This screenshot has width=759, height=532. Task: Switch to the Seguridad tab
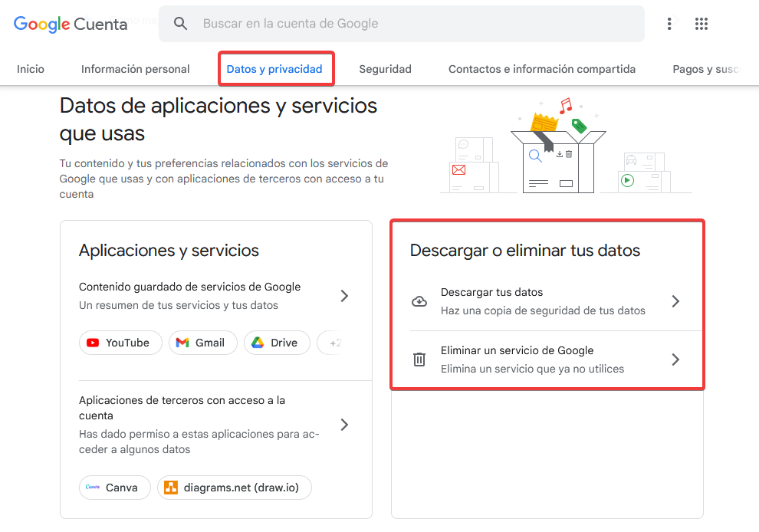tap(385, 69)
